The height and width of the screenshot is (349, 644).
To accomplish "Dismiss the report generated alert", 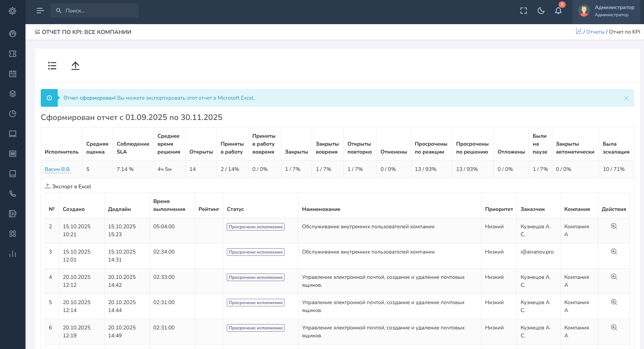I will point(626,98).
